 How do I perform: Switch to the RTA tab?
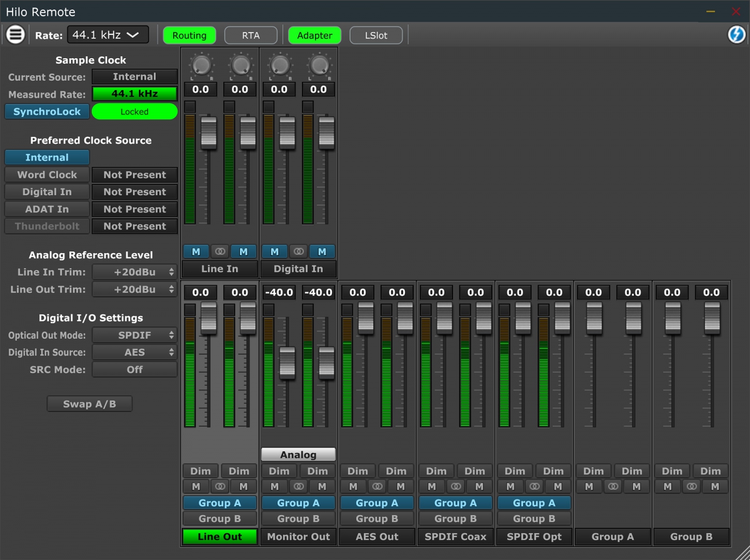click(251, 35)
